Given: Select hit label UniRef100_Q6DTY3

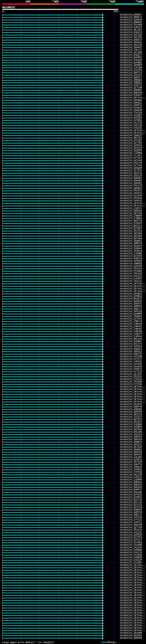Looking at the screenshot, I should (x=131, y=72).
